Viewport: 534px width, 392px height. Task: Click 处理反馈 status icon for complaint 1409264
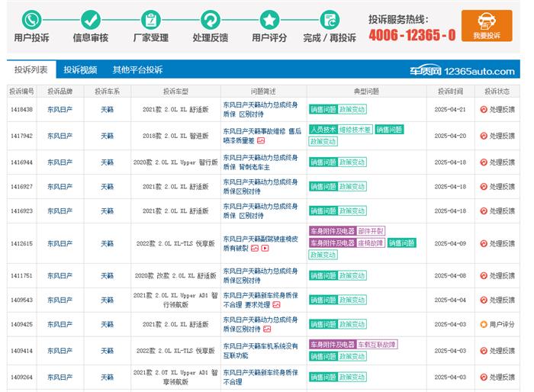point(484,377)
